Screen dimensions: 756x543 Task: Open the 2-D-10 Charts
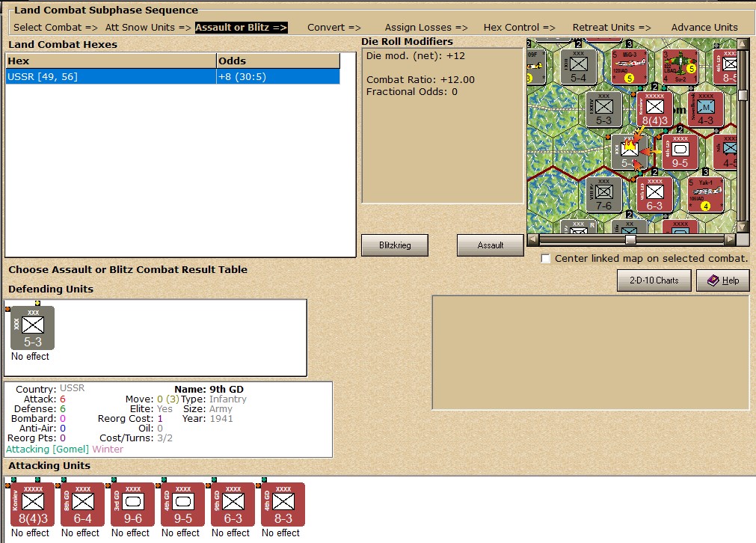click(x=654, y=280)
